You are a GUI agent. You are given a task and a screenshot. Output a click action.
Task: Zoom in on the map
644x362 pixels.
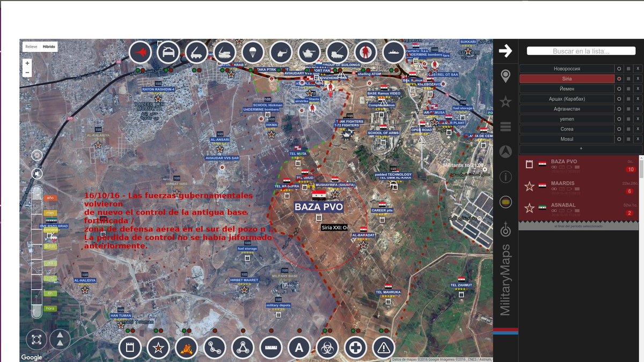27,63
